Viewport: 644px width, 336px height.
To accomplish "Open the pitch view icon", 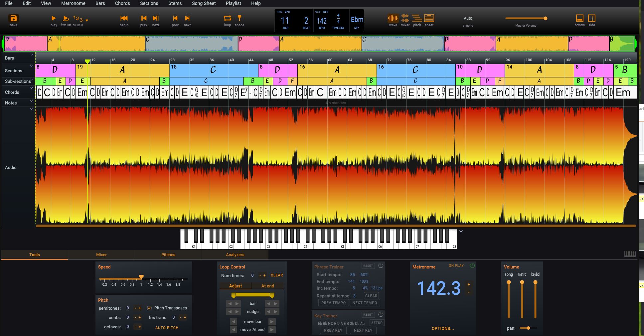I will 417,19.
